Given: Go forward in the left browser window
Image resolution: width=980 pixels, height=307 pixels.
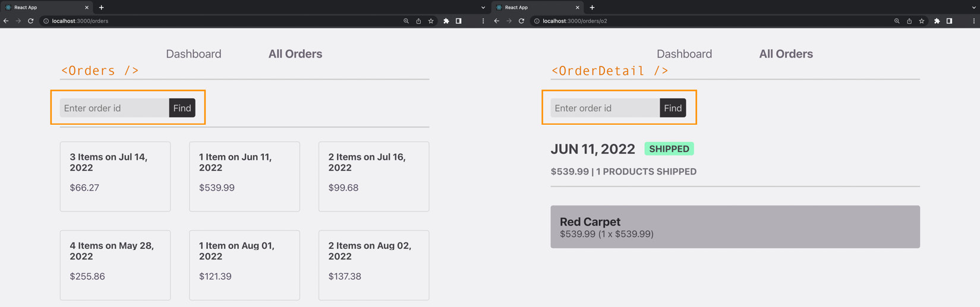Looking at the screenshot, I should 18,21.
